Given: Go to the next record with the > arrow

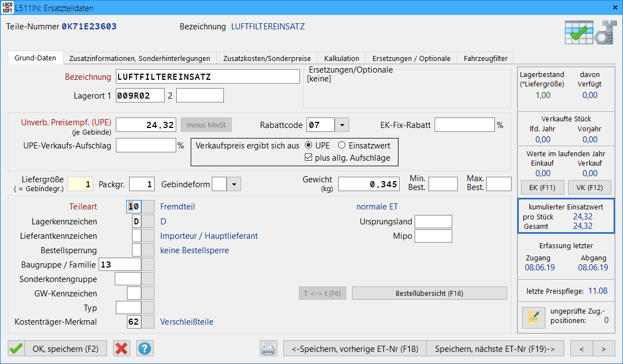Looking at the screenshot, I should coord(604,348).
